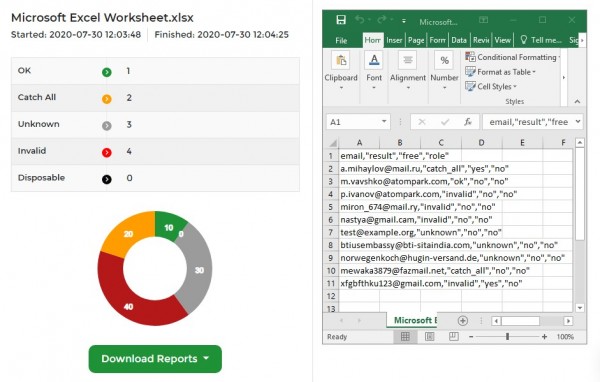This screenshot has height=382, width=600.
Task: Switch to the Insert ribbon tab
Action: tap(394, 40)
